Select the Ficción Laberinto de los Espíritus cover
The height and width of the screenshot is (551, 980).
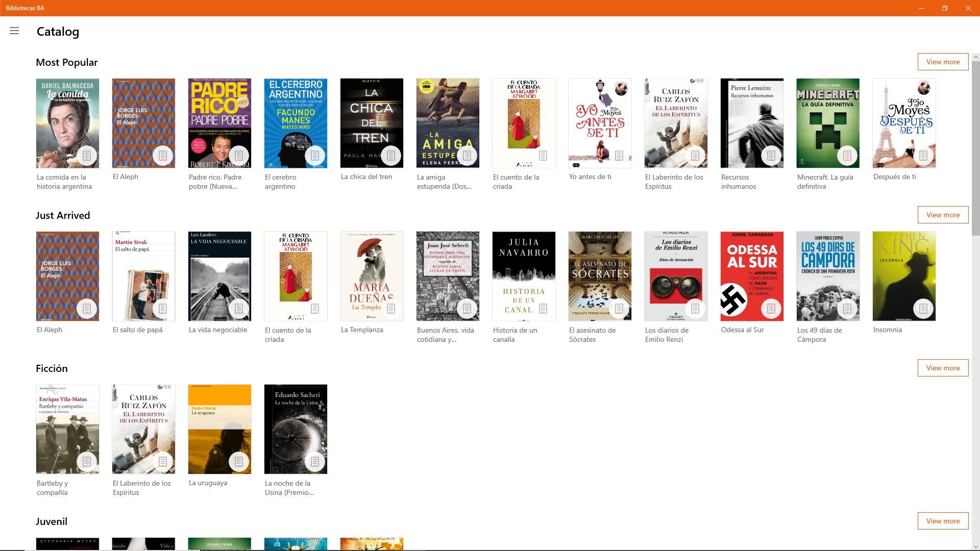point(143,429)
